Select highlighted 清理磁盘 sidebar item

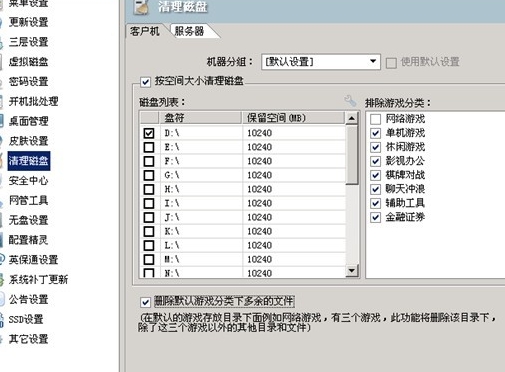pos(29,161)
